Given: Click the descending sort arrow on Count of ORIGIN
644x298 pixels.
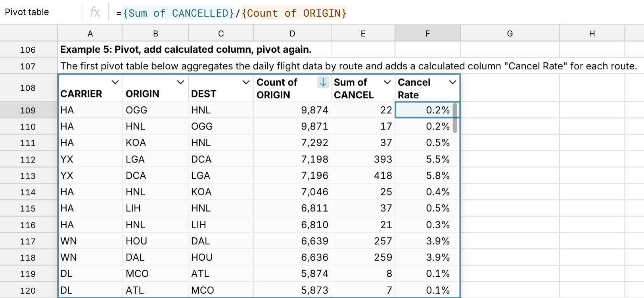Looking at the screenshot, I should tap(324, 82).
